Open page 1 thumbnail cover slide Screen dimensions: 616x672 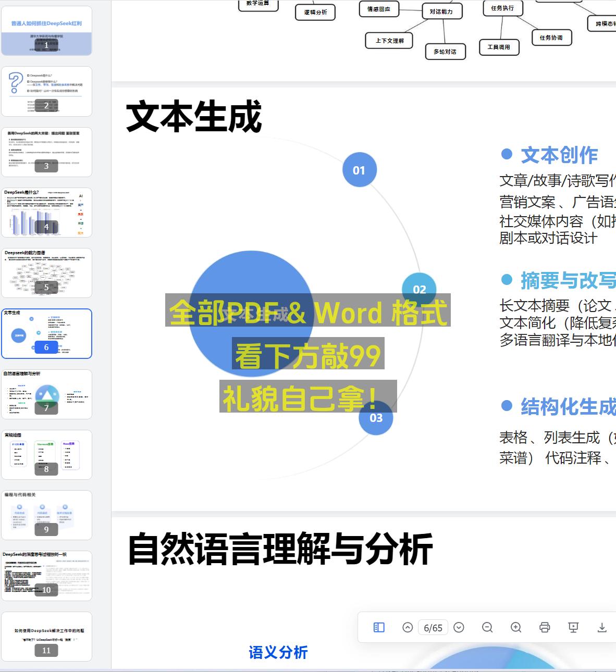[46, 31]
